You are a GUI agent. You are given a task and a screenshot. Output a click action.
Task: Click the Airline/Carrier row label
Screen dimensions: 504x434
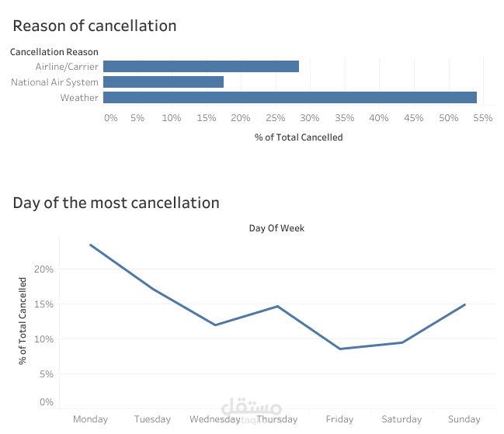pos(67,67)
